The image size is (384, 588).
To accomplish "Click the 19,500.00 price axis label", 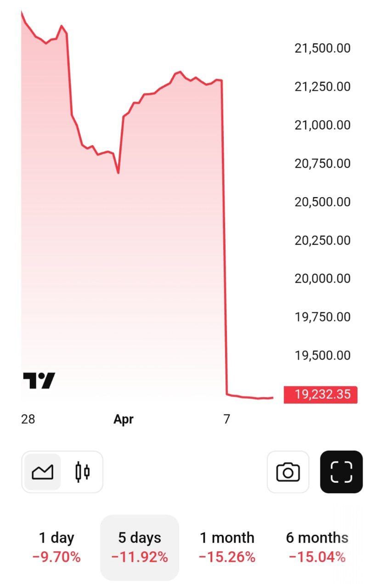I will tap(322, 356).
